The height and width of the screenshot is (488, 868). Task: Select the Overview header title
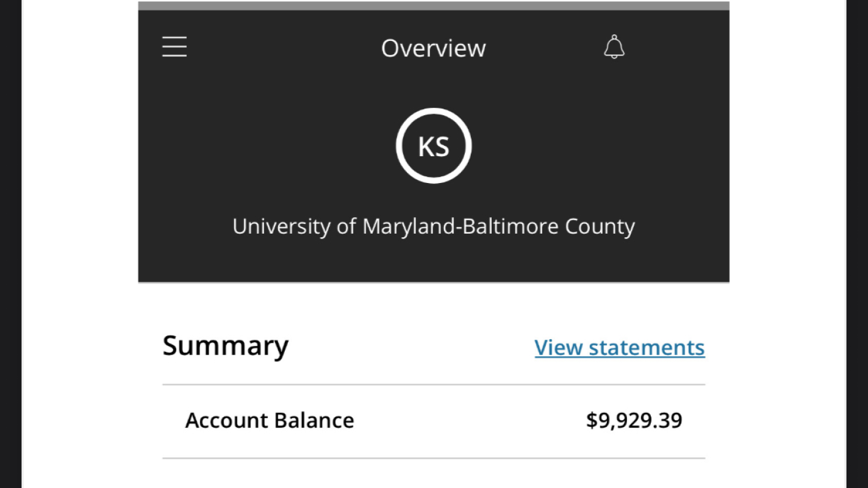(433, 48)
